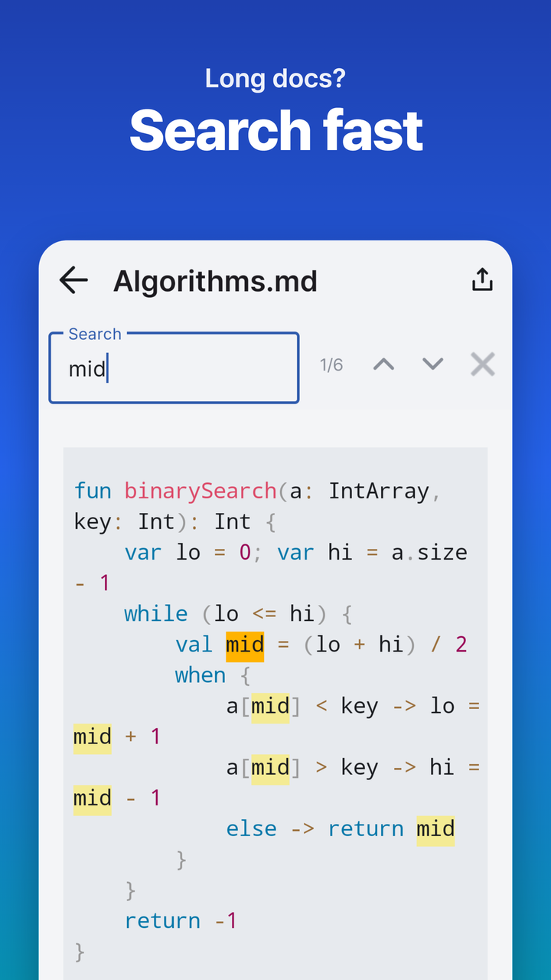Tap the orange highlighted mid match
Screen dimensions: 551x980
click(245, 645)
